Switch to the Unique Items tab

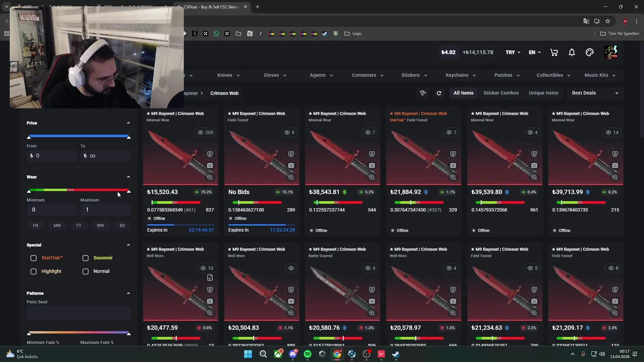pos(543,93)
